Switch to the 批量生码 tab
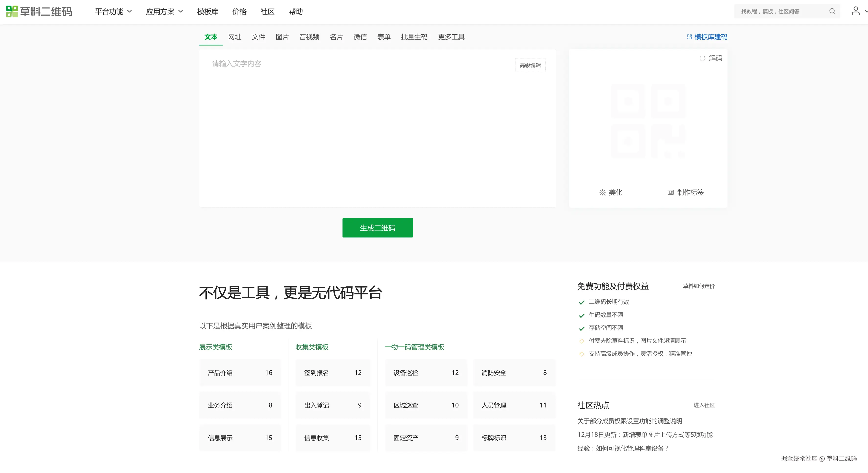This screenshot has width=868, height=473. (x=414, y=37)
